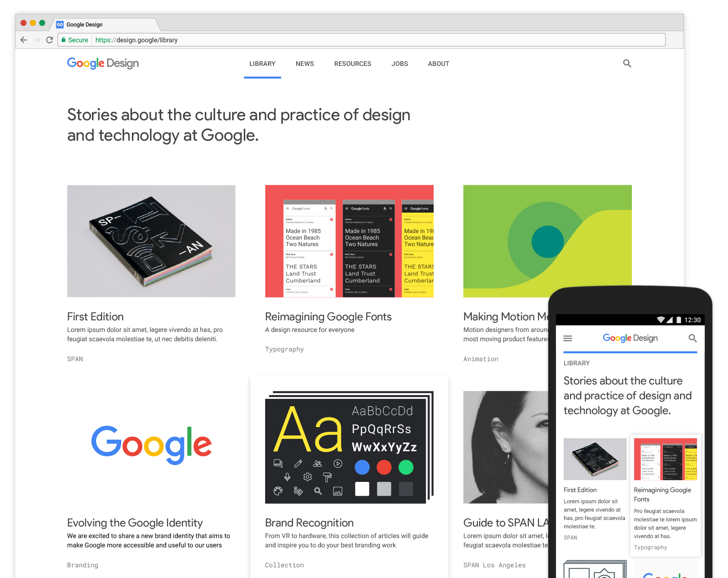Tap the SPAN tag in phone view

coord(570,538)
